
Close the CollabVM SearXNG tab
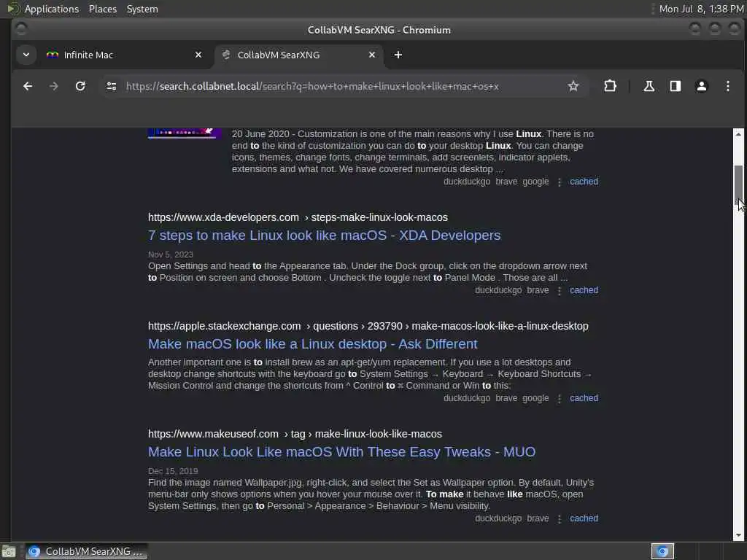[x=371, y=55]
